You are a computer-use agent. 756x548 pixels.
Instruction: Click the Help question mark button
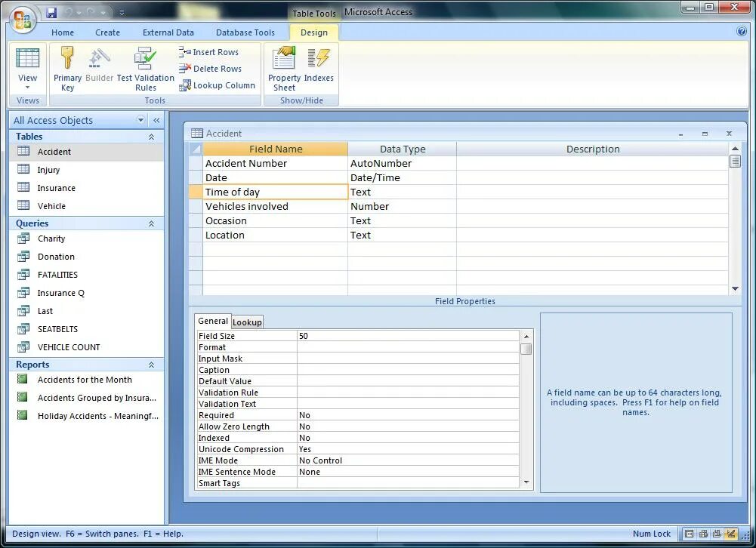tap(741, 31)
